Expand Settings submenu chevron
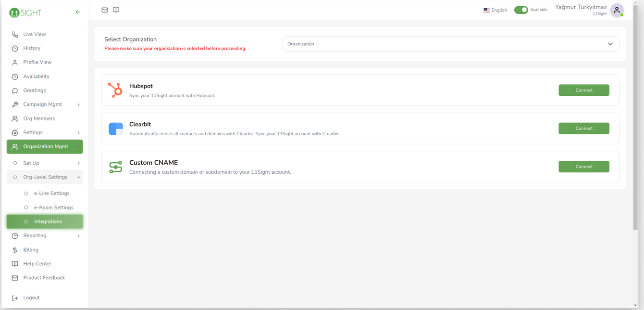 (x=79, y=133)
